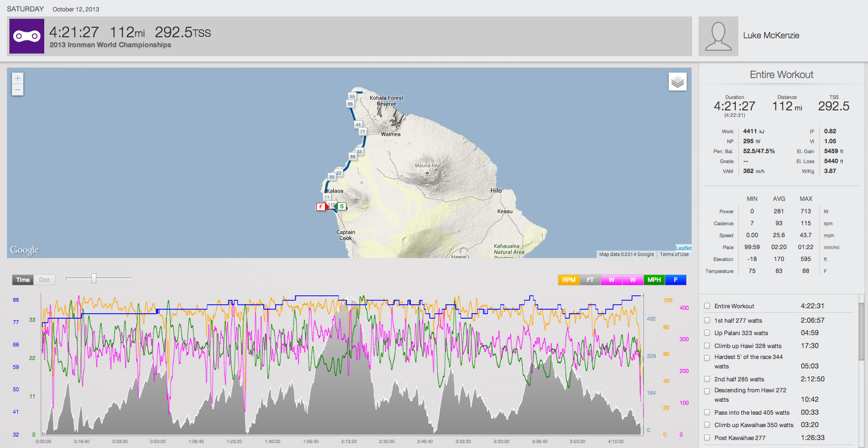
Task: Click the 382 m/h VAM value
Action: click(754, 171)
